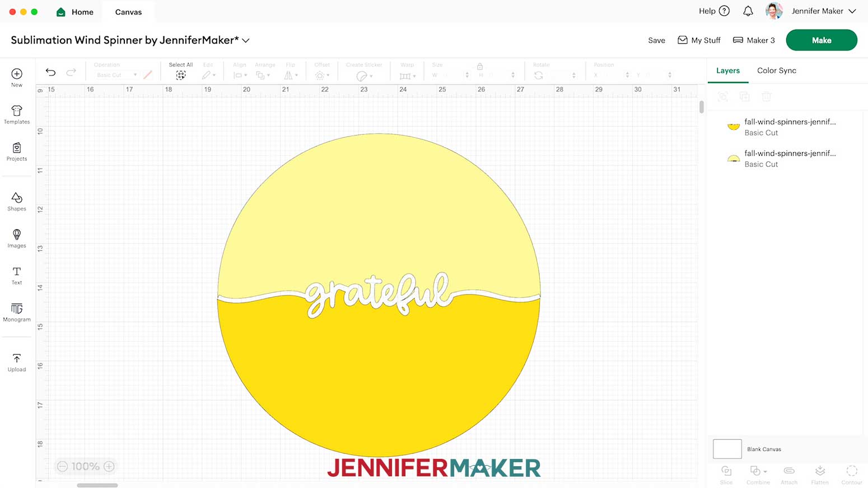Screen dimensions: 868x488
Task: Select the first fall-wind-spinners layer
Action: (x=784, y=127)
